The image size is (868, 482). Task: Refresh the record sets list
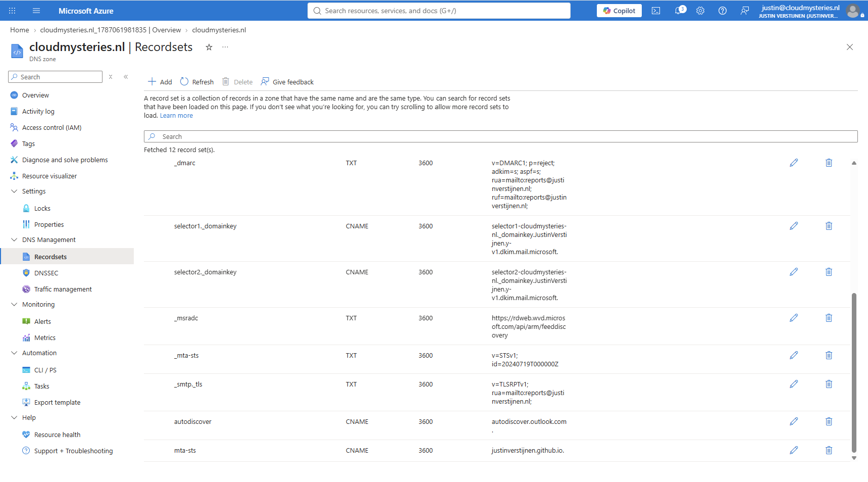pyautogui.click(x=197, y=82)
